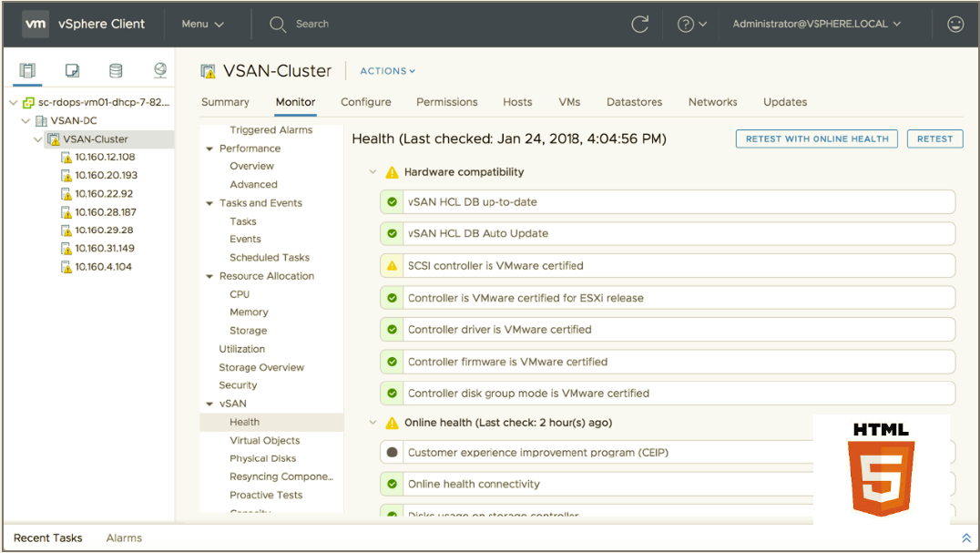Collapse the Online health section
The height and width of the screenshot is (553, 980).
click(373, 423)
